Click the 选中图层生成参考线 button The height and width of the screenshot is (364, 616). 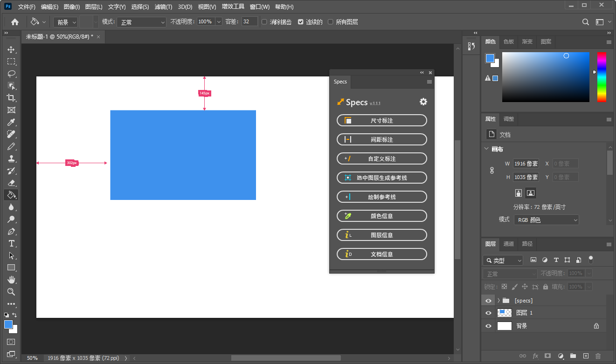(x=381, y=178)
